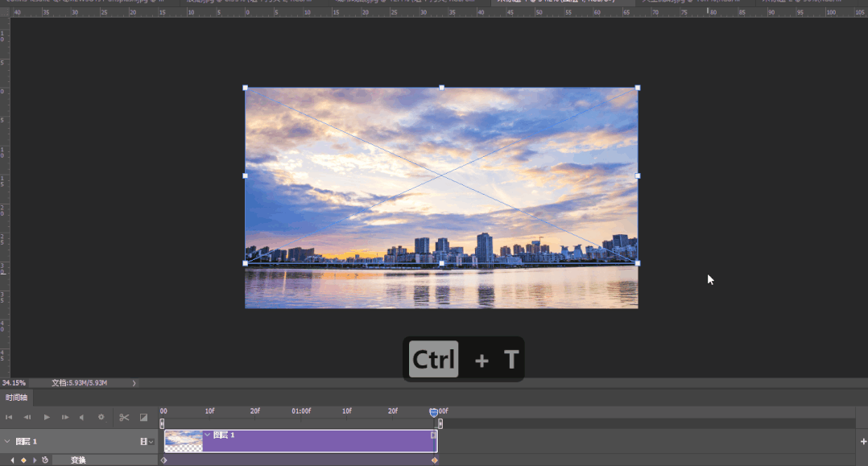
Task: Step back to previous frame
Action: (27, 417)
